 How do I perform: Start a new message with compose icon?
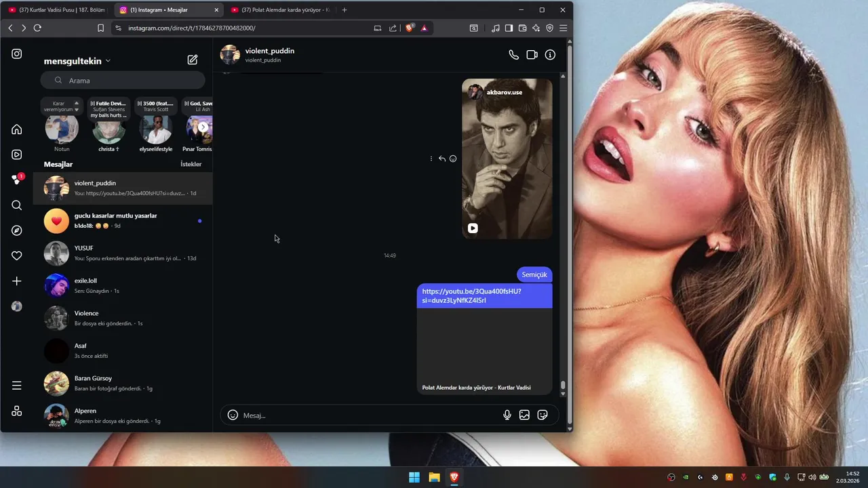point(193,60)
